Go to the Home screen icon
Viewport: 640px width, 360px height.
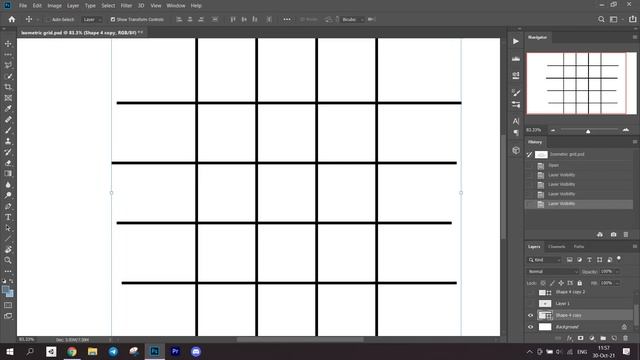point(12,19)
